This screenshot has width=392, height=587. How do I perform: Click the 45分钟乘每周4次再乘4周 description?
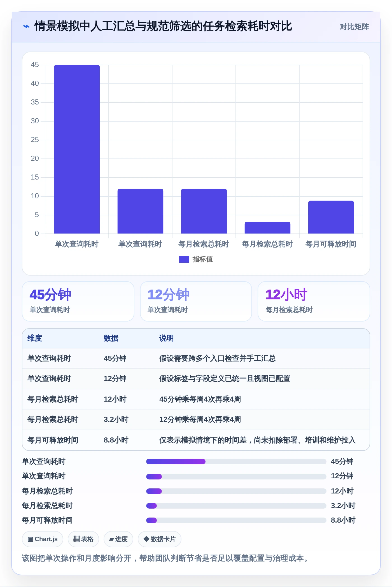click(200, 399)
